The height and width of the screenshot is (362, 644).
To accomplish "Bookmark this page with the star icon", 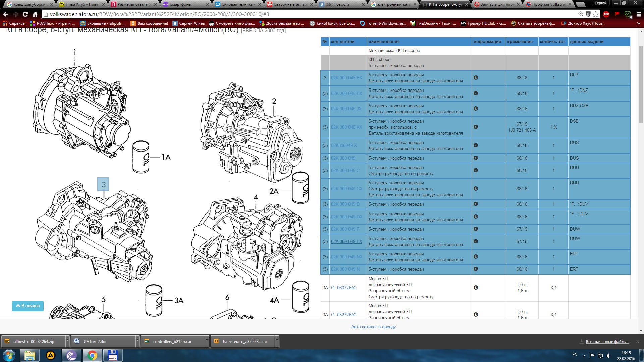I will (596, 14).
